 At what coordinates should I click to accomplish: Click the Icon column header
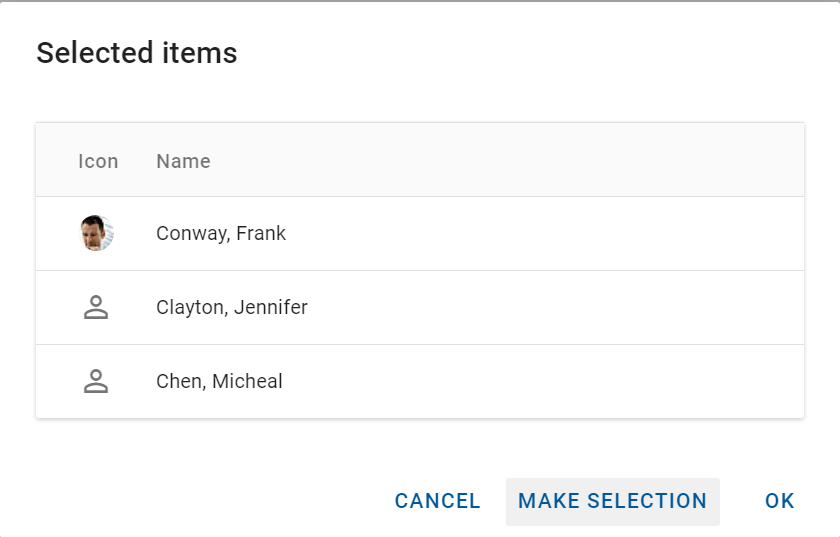click(98, 161)
